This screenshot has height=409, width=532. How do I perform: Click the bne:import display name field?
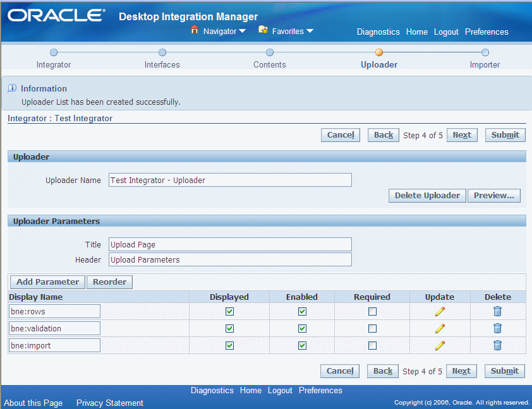pyautogui.click(x=54, y=345)
